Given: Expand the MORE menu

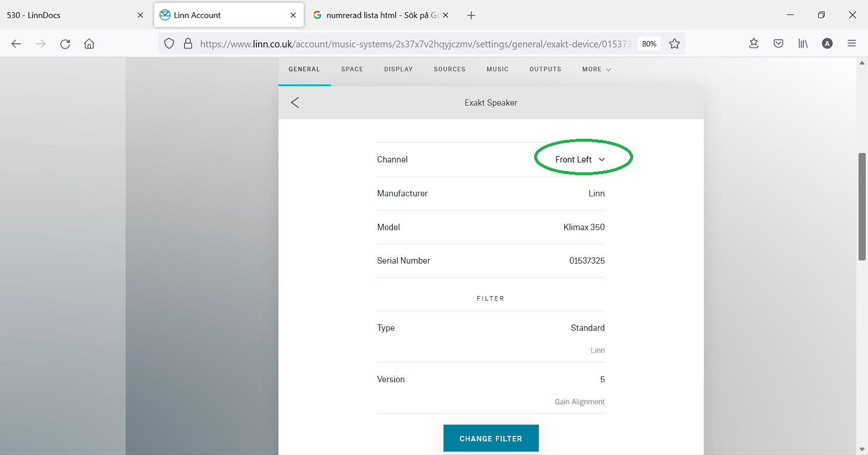Looking at the screenshot, I should tap(597, 69).
